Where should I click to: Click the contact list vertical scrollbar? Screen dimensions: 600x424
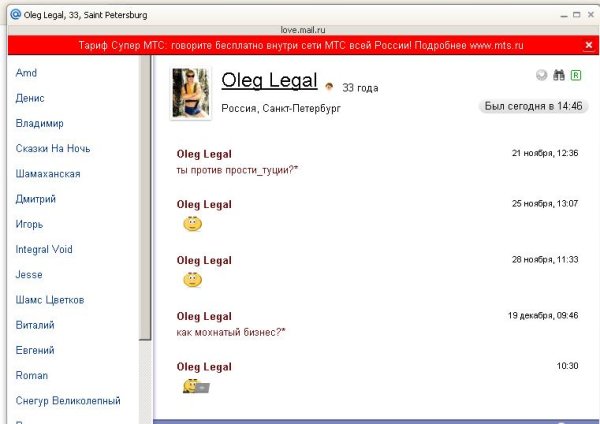point(146,200)
